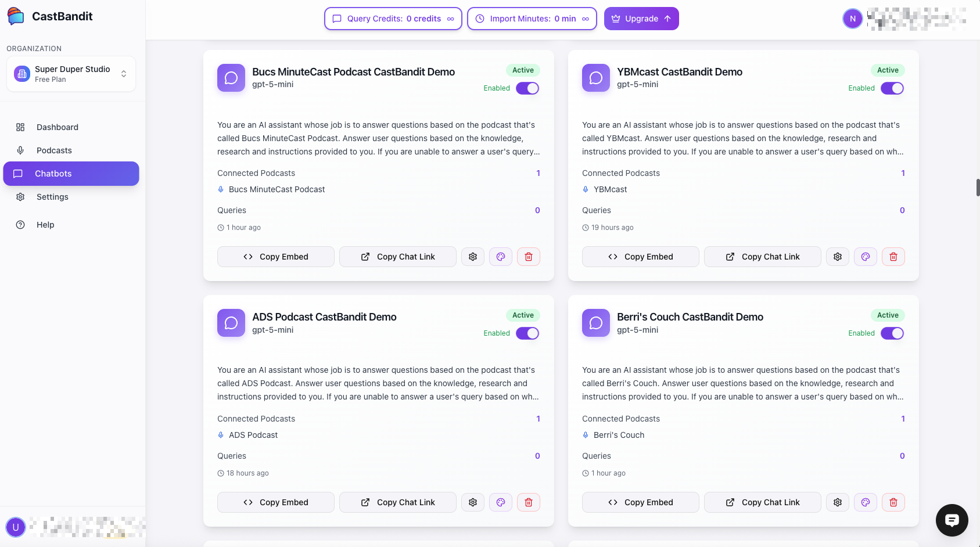Viewport: 980px width, 547px height.
Task: Copy Embed code for Bucs MinuteCast chatbot
Action: point(276,257)
